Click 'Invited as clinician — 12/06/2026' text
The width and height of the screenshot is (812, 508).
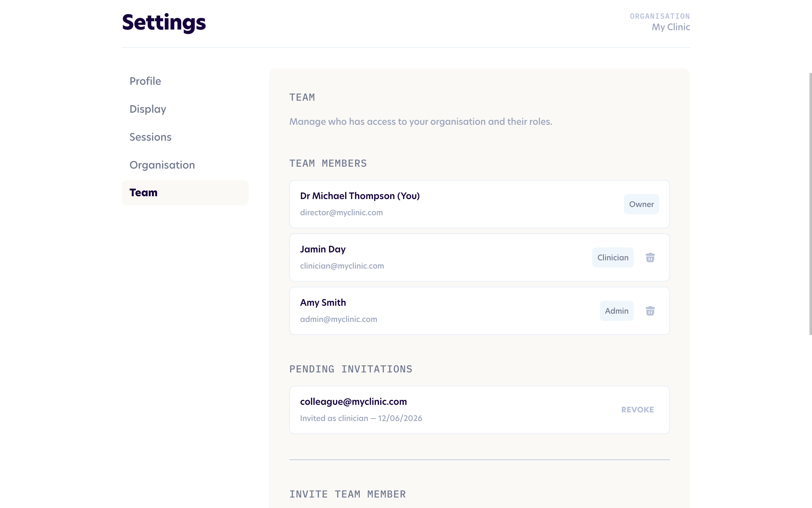click(x=361, y=418)
